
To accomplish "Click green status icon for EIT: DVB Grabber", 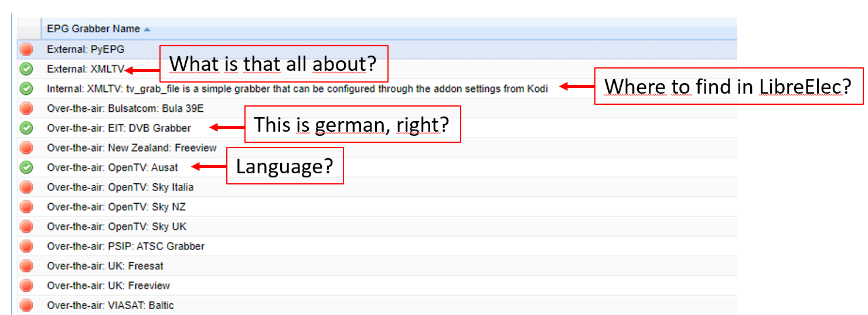I will click(x=26, y=128).
